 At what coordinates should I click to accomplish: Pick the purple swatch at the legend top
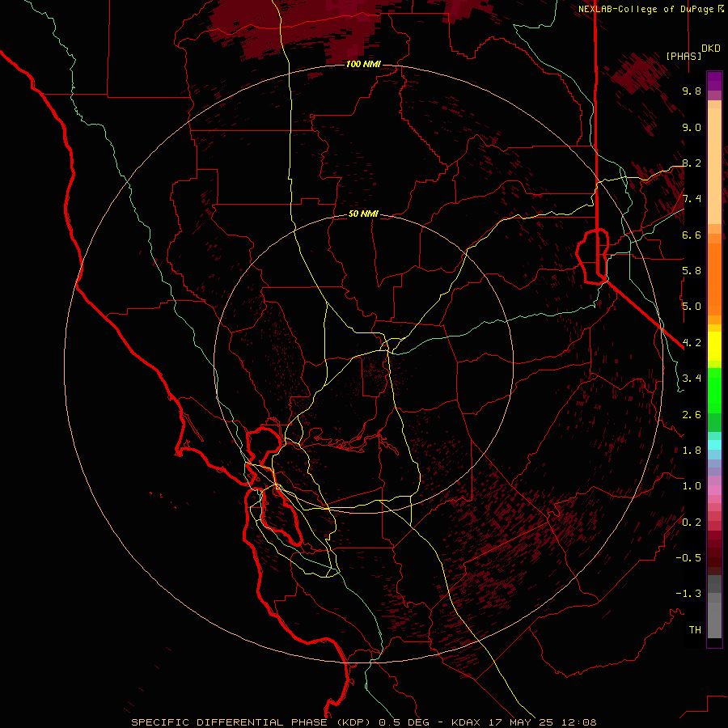[714, 81]
